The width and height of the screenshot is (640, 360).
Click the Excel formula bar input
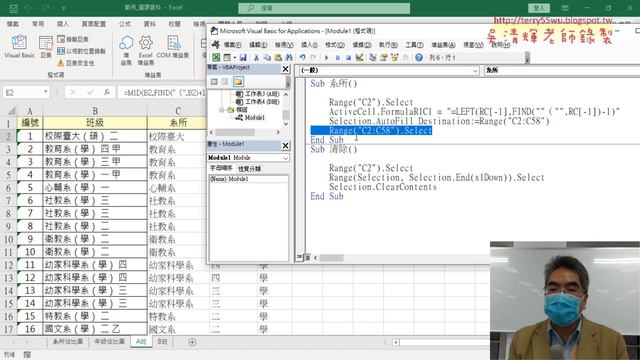click(162, 93)
